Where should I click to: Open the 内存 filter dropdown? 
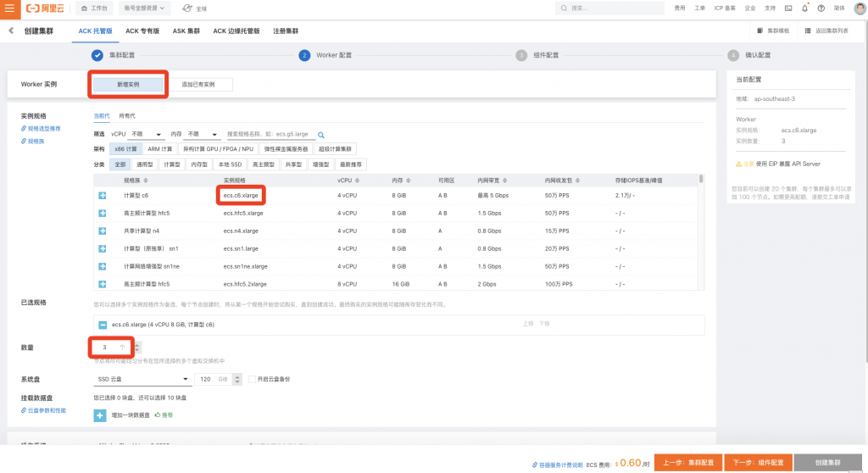coord(202,135)
